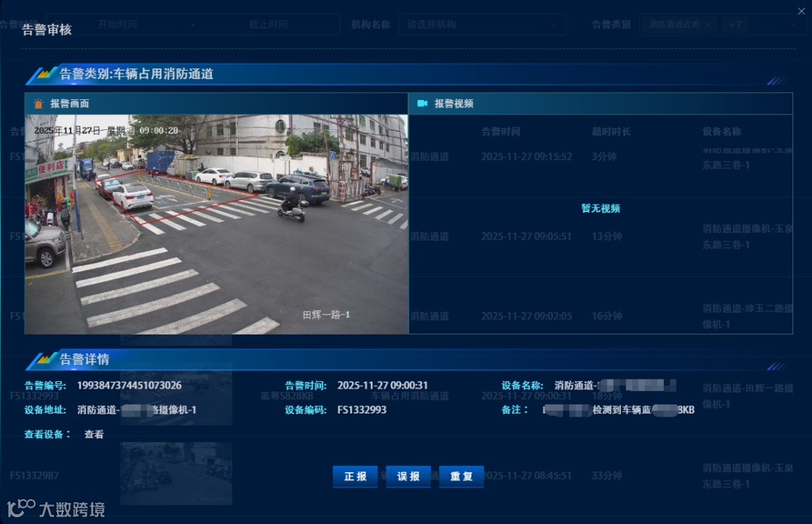Image resolution: width=812 pixels, height=524 pixels.
Task: Mark alarm as 误报 false alarm
Action: coord(408,477)
